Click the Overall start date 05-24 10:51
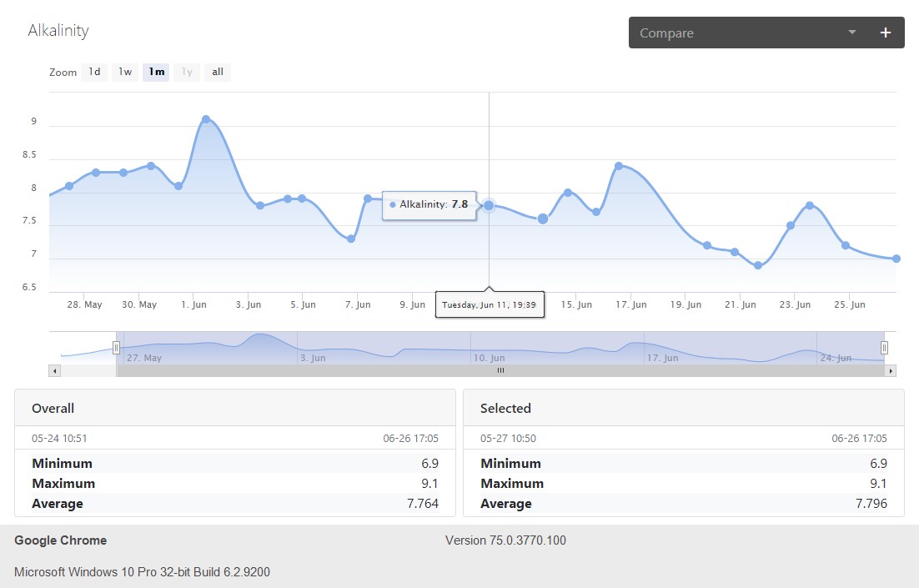The height and width of the screenshot is (588, 919). coord(59,439)
